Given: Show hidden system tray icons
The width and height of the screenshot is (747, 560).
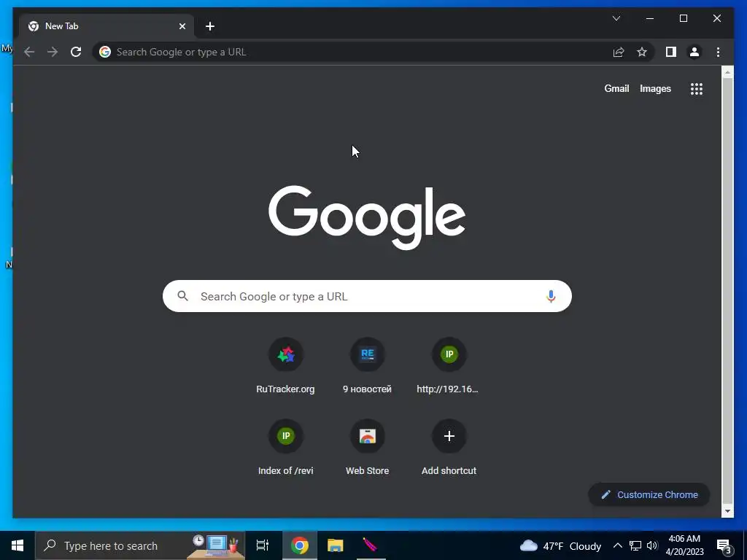Looking at the screenshot, I should pos(617,545).
